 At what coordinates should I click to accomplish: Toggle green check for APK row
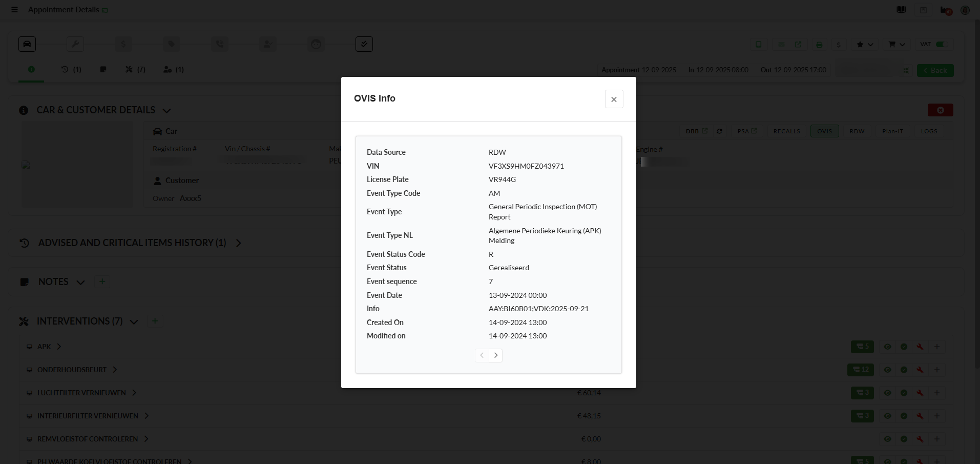click(904, 347)
